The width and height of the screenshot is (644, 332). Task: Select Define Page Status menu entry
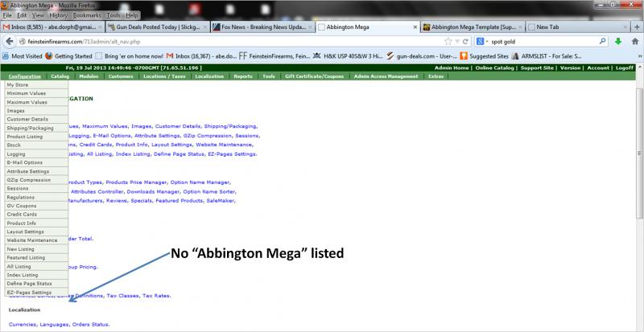tap(36, 284)
